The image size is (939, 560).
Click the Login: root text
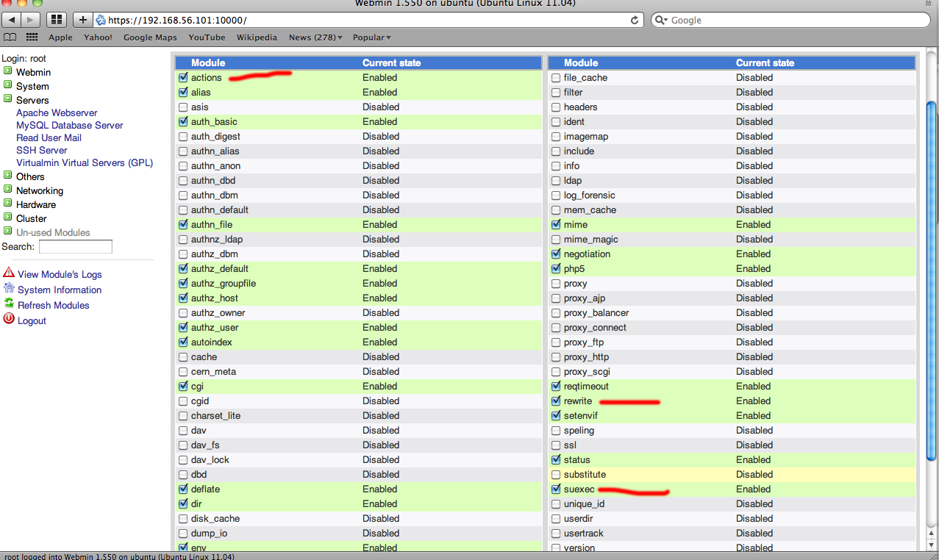24,58
